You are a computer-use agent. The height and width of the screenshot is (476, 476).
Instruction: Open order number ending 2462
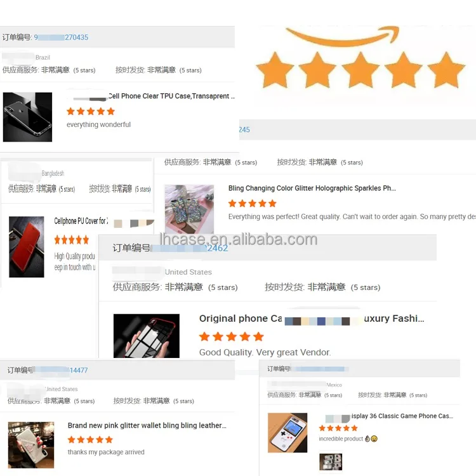point(190,248)
